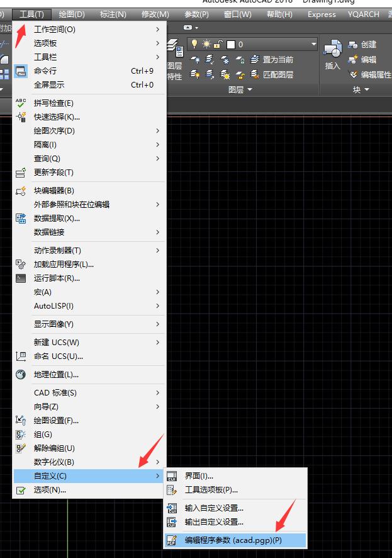The image size is (392, 558).
Task: Click the layer unisolate icon
Action: (210, 74)
